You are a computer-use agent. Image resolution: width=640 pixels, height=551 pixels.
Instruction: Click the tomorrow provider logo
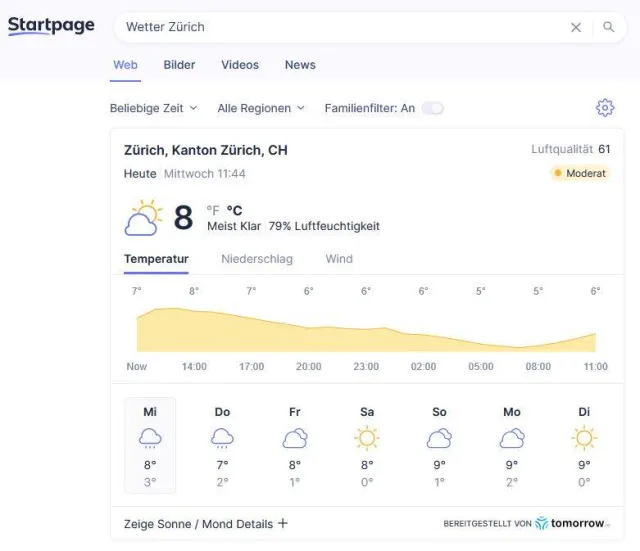pyautogui.click(x=570, y=523)
